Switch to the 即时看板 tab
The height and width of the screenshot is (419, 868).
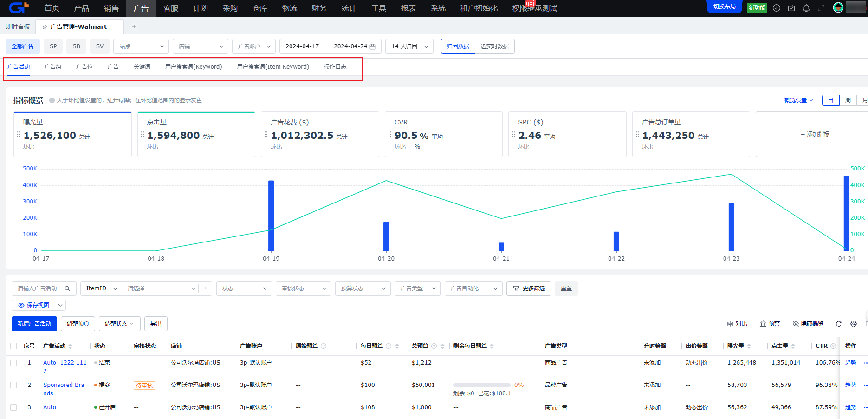18,26
